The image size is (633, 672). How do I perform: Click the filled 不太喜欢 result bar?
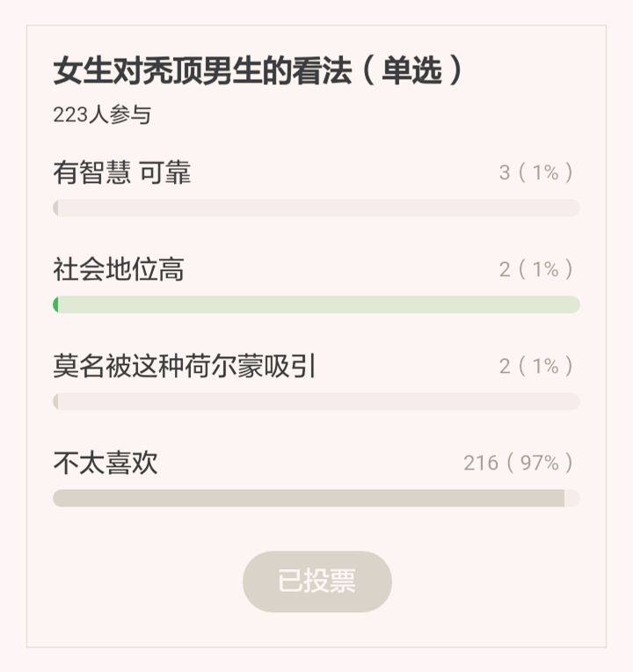pos(308,499)
